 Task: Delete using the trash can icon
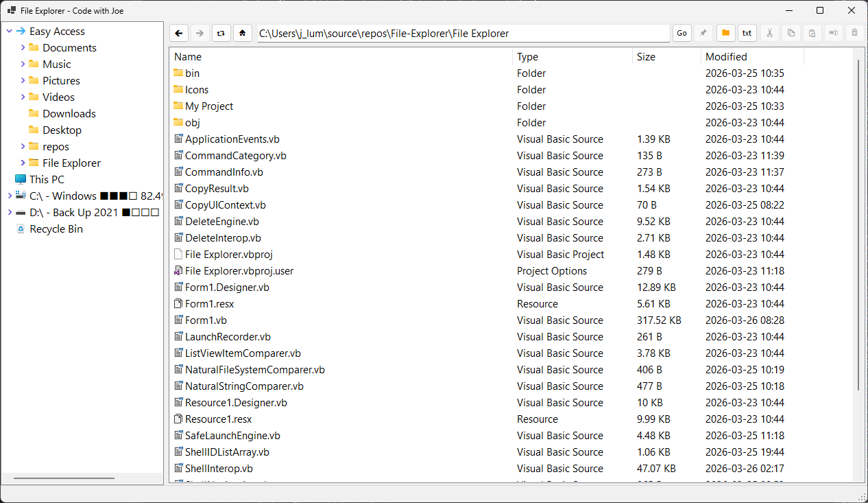point(854,33)
